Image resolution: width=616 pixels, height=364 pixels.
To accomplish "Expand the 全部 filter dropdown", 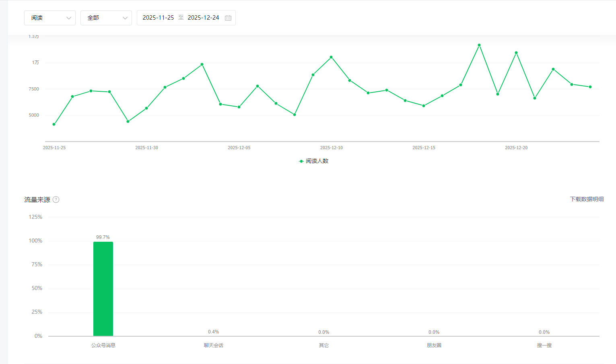I will click(x=106, y=18).
